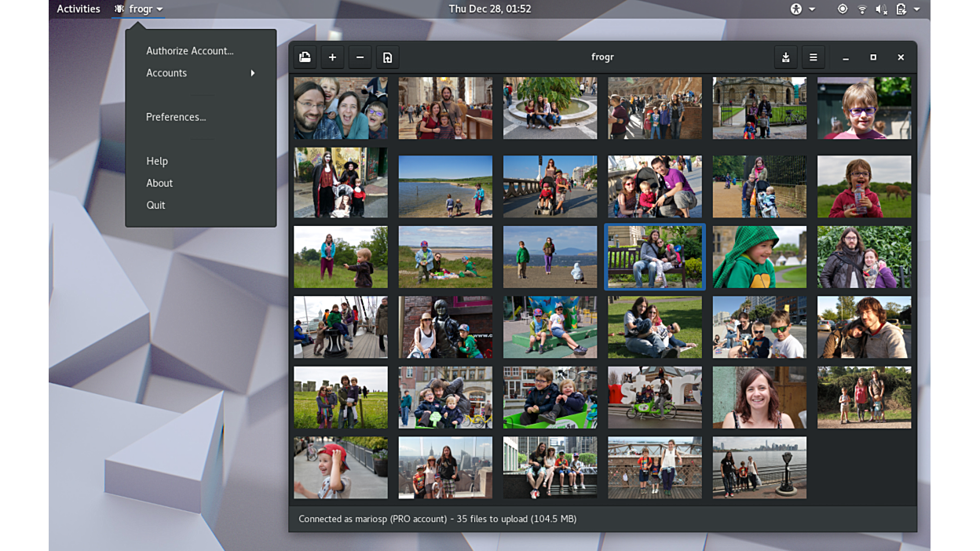Click the Activities button
Image resolution: width=980 pixels, height=551 pixels.
click(x=79, y=9)
